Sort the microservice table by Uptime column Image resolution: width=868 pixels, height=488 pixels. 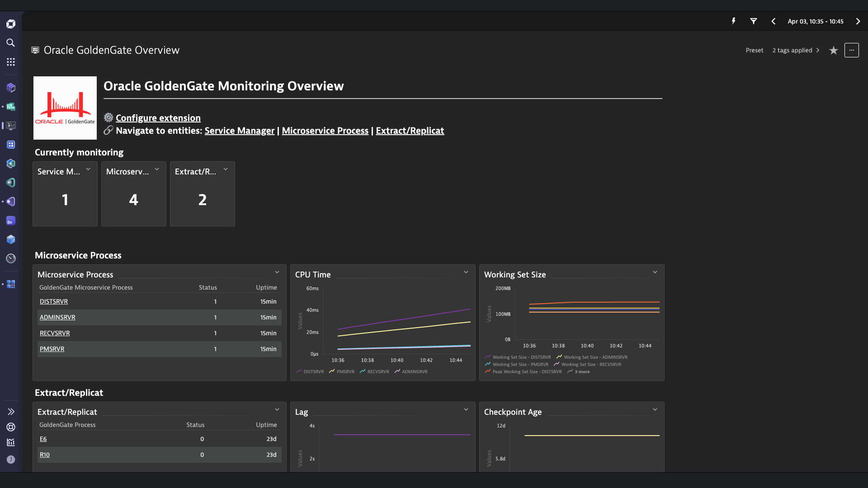point(266,287)
